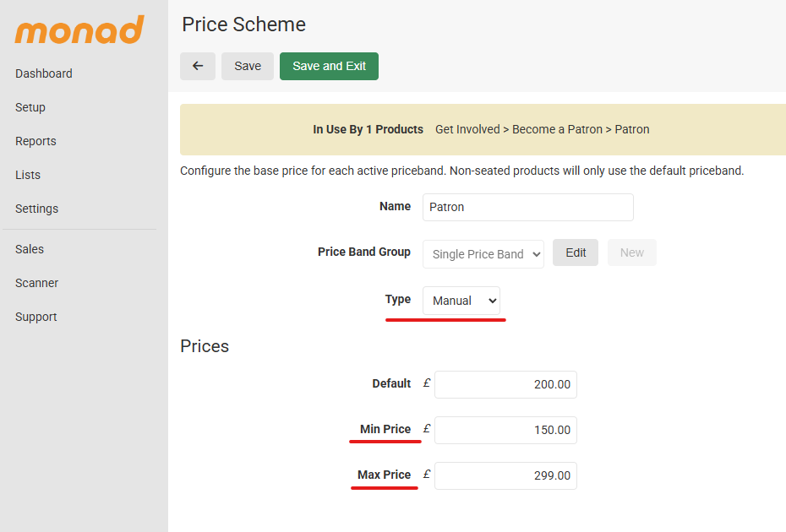Screen dimensions: 786x532
Task: Click the back arrow button
Action: coord(198,66)
